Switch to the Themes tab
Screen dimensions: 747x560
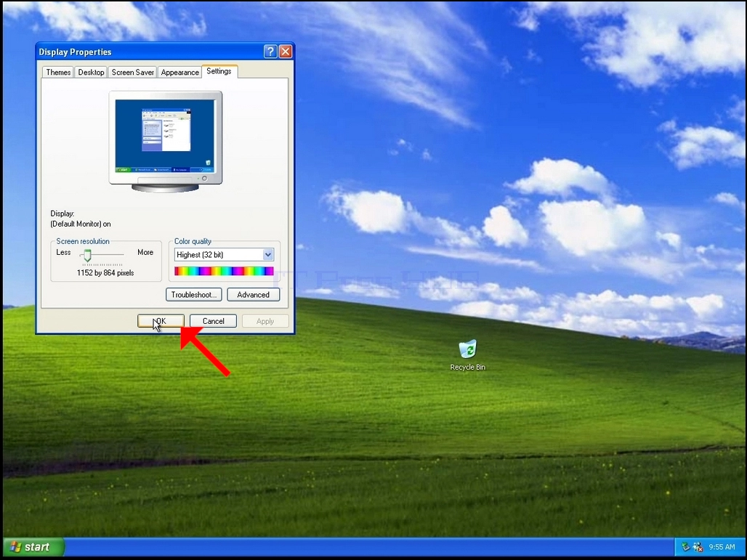(58, 72)
